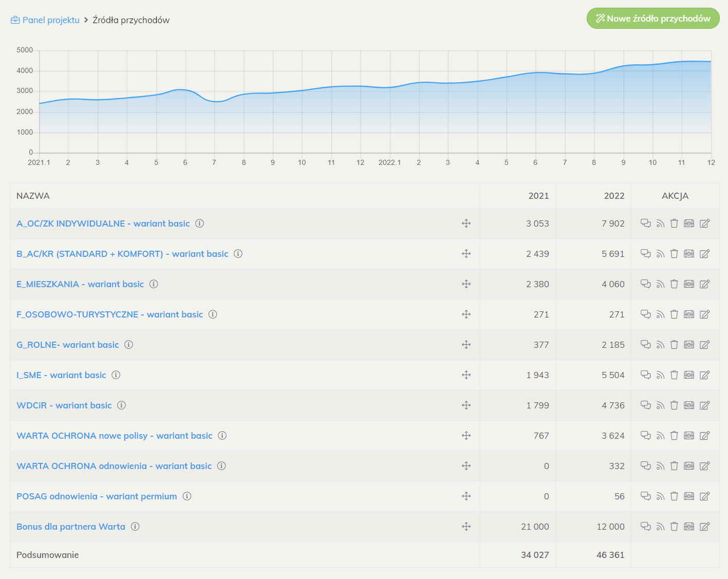This screenshot has height=579, width=728.
Task: Click RSS feed icon in WARTA OCHRONA odnowienia row
Action: click(660, 466)
